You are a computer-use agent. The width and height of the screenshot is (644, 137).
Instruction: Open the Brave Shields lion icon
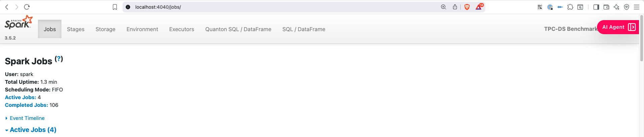tap(467, 7)
